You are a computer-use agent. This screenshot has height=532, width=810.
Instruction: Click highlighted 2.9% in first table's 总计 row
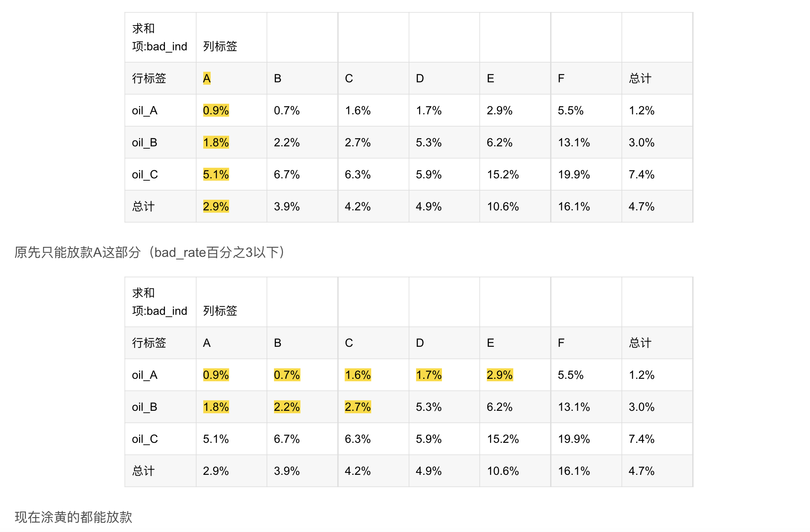[x=216, y=207]
